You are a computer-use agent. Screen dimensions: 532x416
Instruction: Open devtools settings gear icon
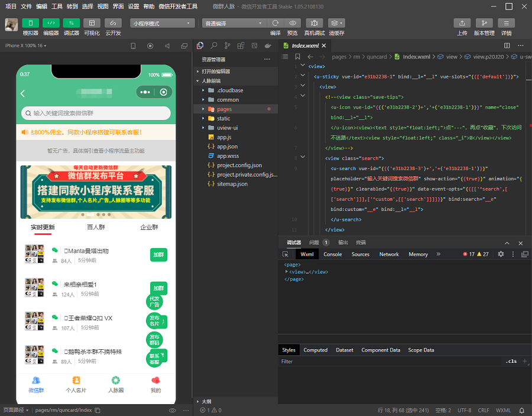(501, 254)
